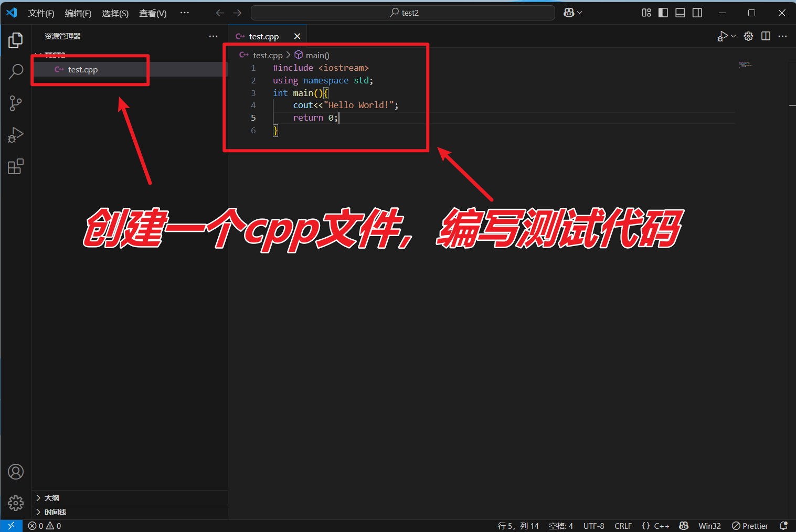Toggle the primary side bar
Image resolution: width=796 pixels, height=532 pixels.
[663, 13]
